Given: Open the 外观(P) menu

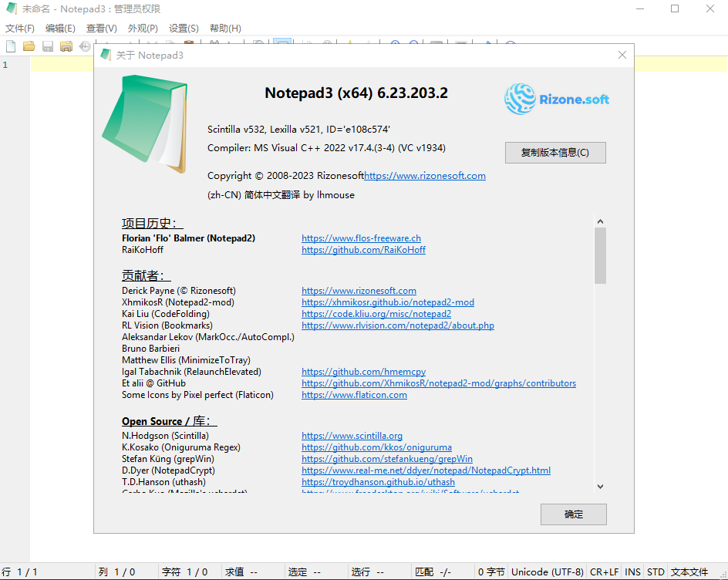Looking at the screenshot, I should [x=143, y=29].
